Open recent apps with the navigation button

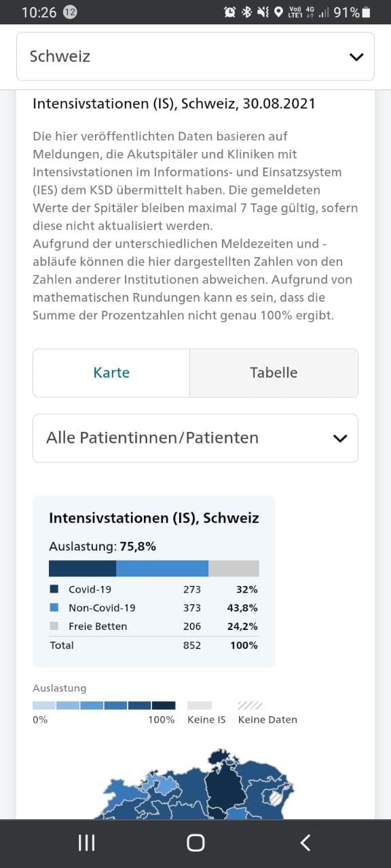click(86, 842)
